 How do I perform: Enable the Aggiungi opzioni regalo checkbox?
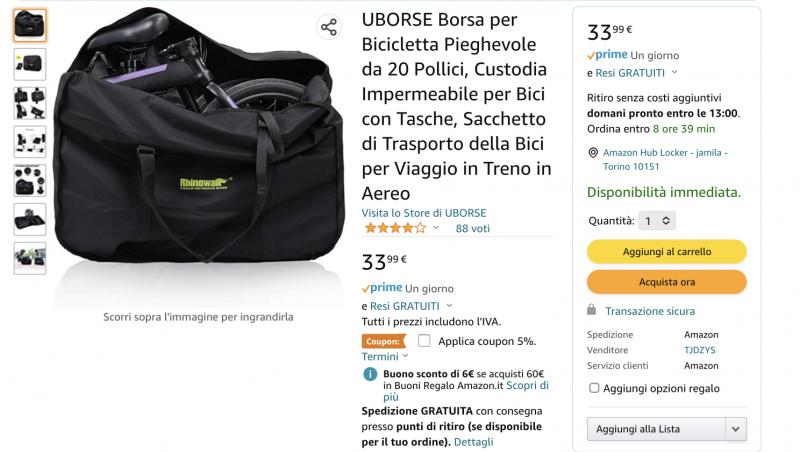[594, 388]
